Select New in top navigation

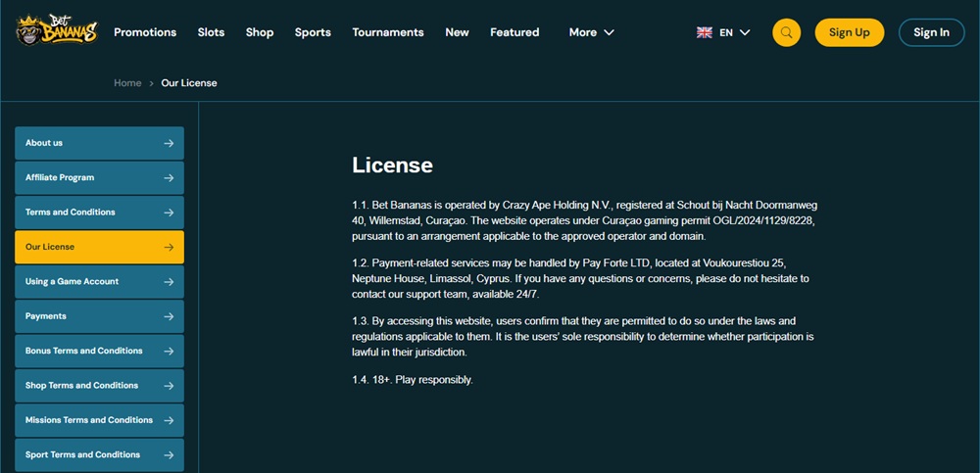tap(457, 32)
